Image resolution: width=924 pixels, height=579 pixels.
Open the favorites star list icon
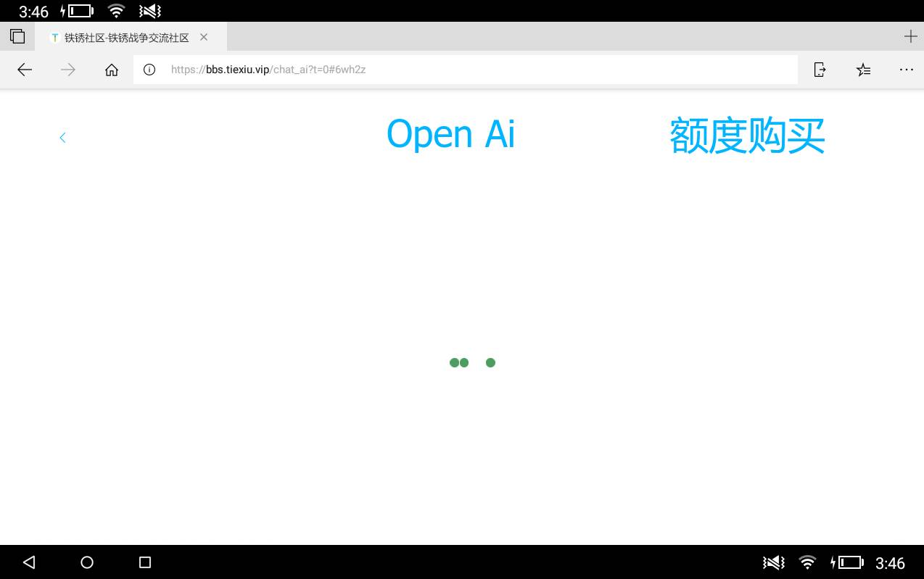(x=863, y=70)
